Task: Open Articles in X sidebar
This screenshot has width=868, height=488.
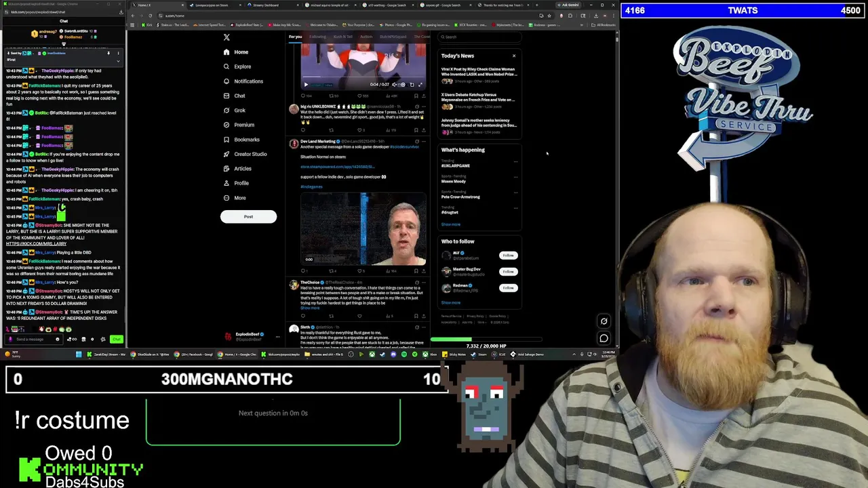Action: click(237, 169)
